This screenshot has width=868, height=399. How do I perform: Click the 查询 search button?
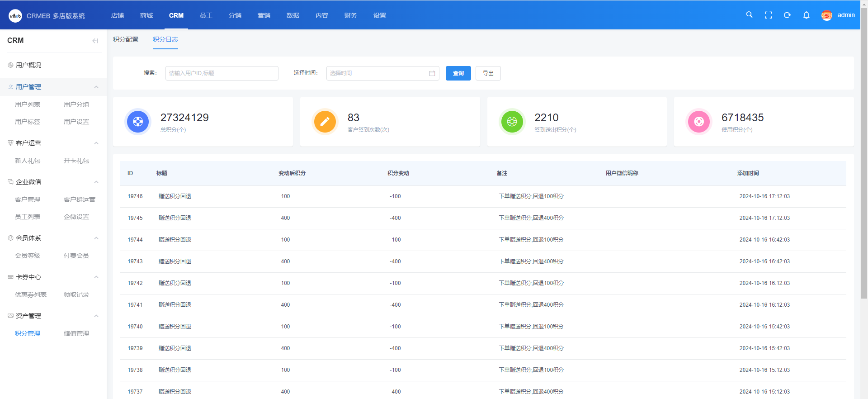458,73
